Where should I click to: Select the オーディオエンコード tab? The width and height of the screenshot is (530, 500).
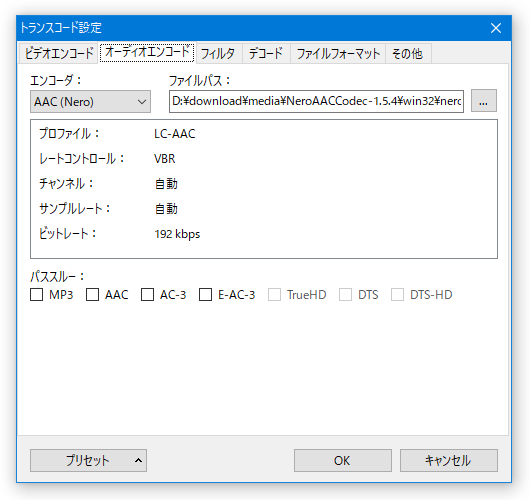pos(147,52)
